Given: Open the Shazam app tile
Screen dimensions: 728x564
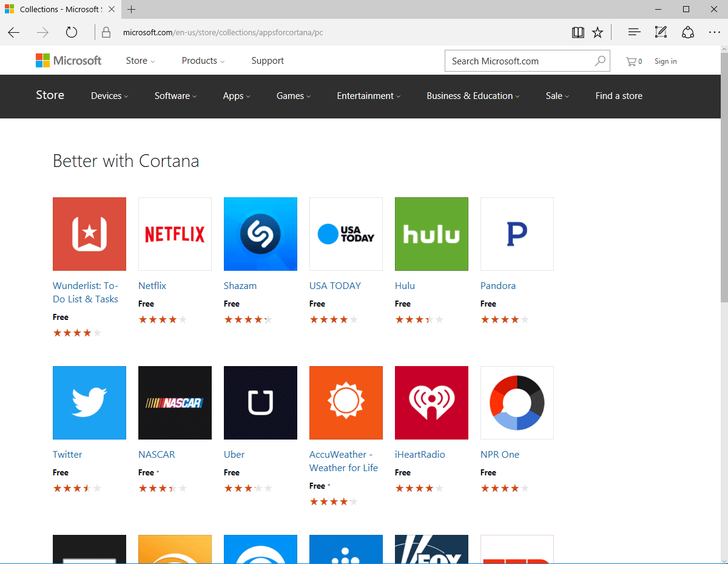Looking at the screenshot, I should click(x=260, y=234).
